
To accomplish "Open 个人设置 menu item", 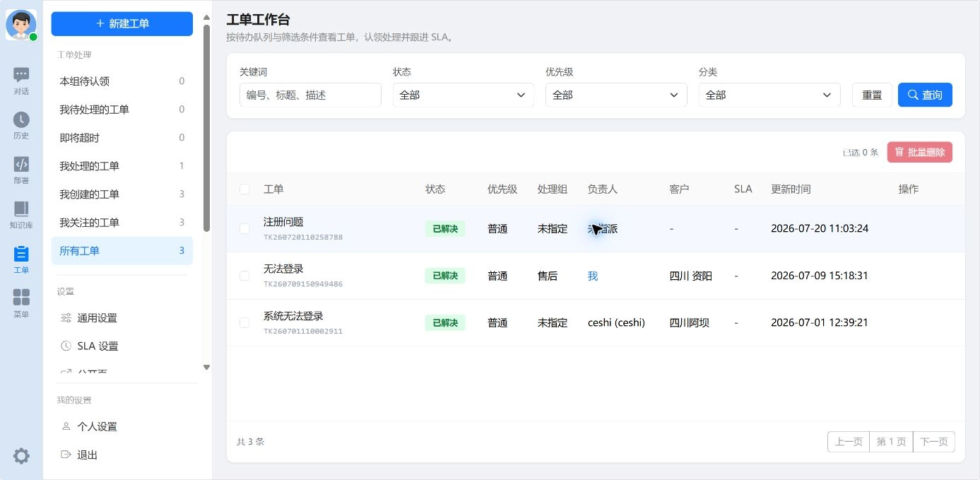I will click(122, 427).
